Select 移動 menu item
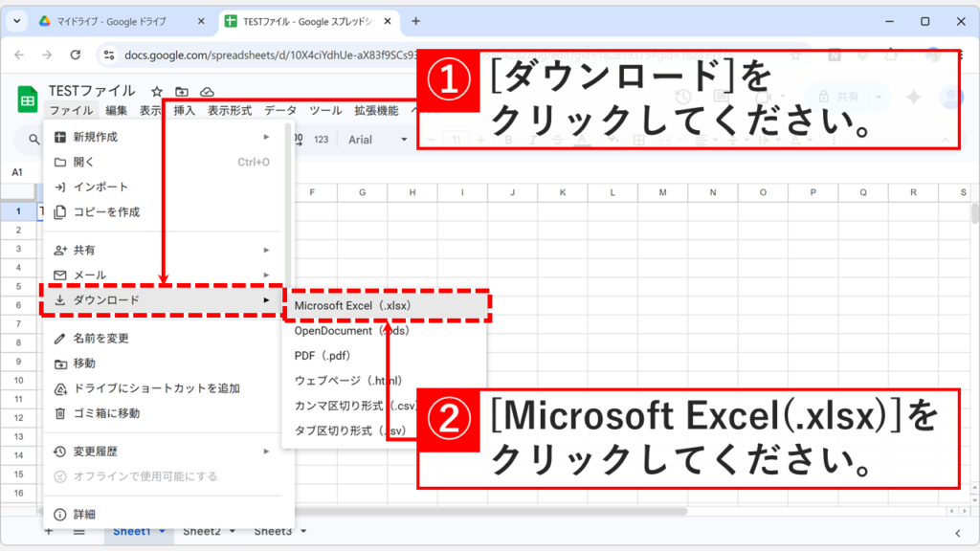The image size is (980, 551). click(163, 363)
